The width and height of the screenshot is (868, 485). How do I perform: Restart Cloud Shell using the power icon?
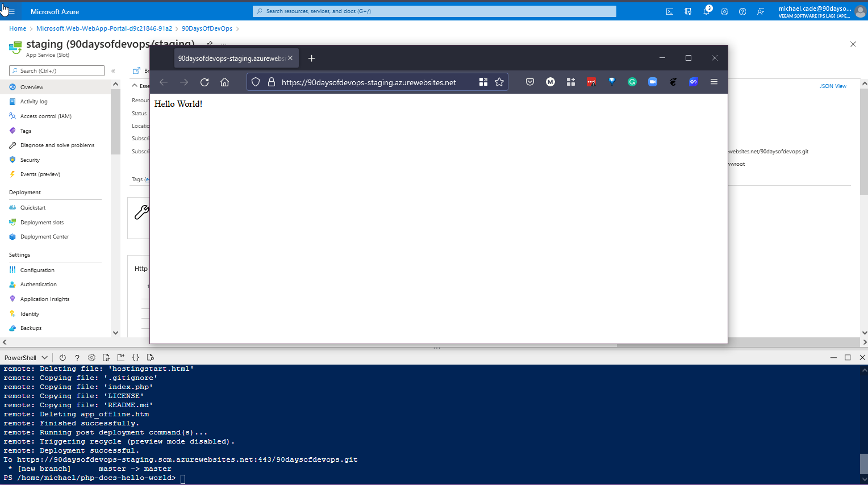62,358
